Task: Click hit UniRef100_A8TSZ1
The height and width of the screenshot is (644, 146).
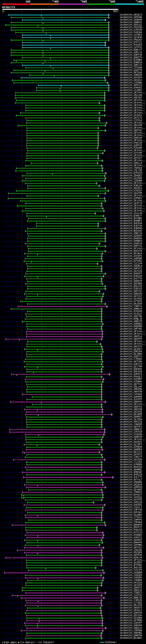Action: coord(131,548)
